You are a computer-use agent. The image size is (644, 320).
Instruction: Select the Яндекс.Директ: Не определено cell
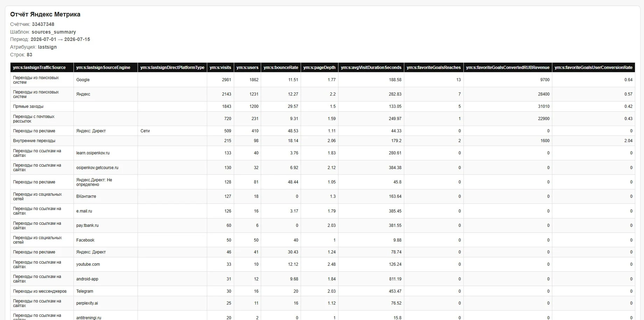(106, 182)
